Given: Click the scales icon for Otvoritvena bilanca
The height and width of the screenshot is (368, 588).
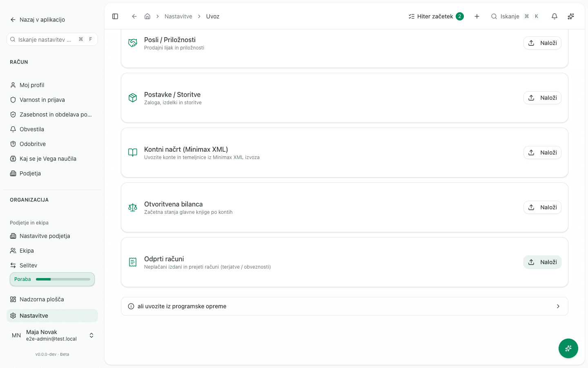Looking at the screenshot, I should tap(133, 207).
